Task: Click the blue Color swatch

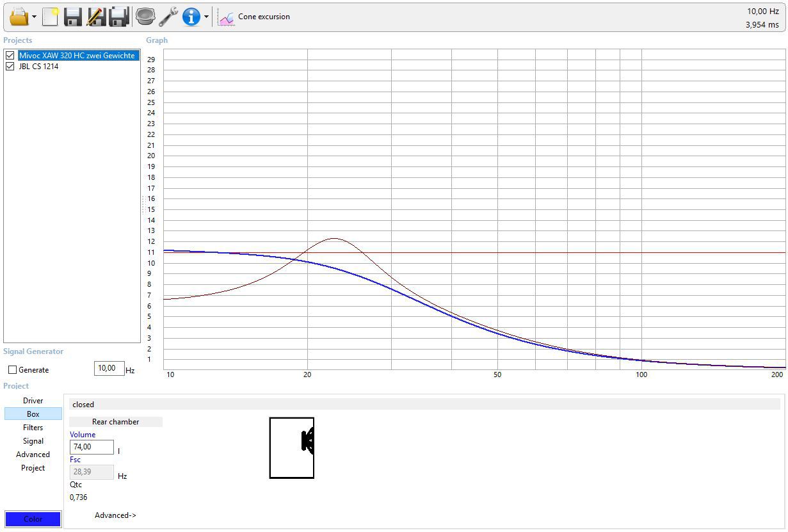Action: click(33, 519)
